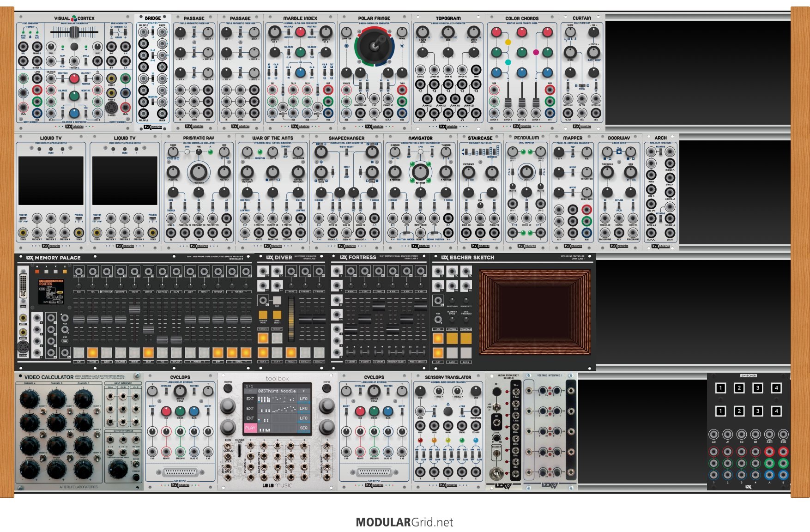
Task: Click the SPIN button on Memory Palace
Action: (x=218, y=353)
